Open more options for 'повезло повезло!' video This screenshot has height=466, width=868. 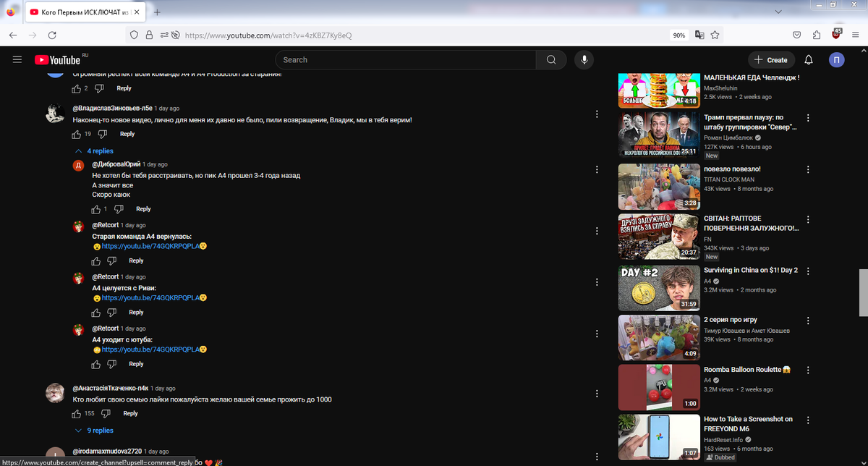point(808,170)
